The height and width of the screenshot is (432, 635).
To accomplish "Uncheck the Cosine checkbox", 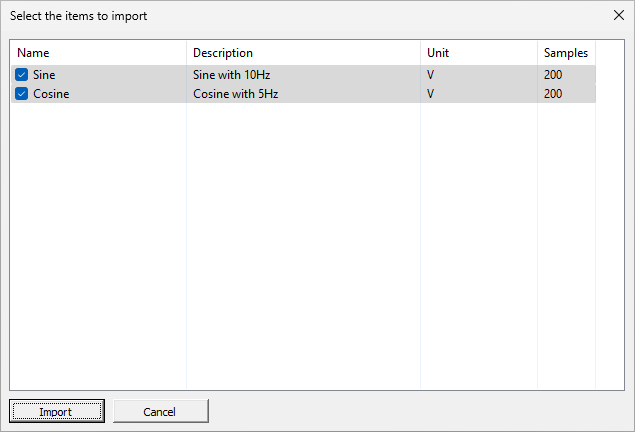I will pyautogui.click(x=21, y=94).
